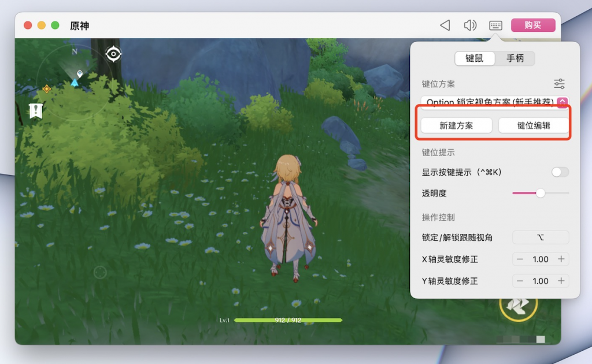This screenshot has width=592, height=364.
Task: Click the compass N marker on minimap
Action: click(x=75, y=51)
